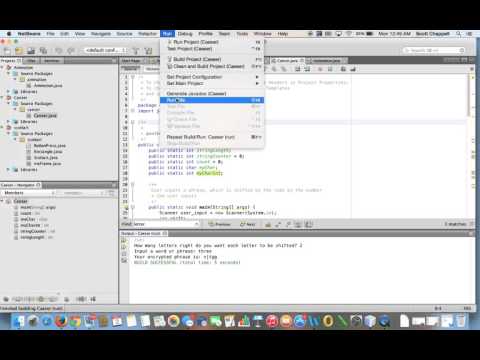This screenshot has width=480, height=360.
Task: Open Set Main Project submenu
Action: [212, 83]
